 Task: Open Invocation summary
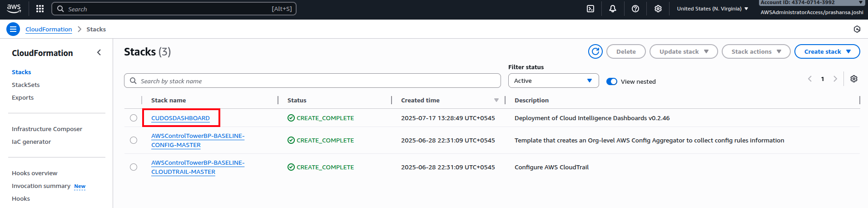click(x=41, y=186)
